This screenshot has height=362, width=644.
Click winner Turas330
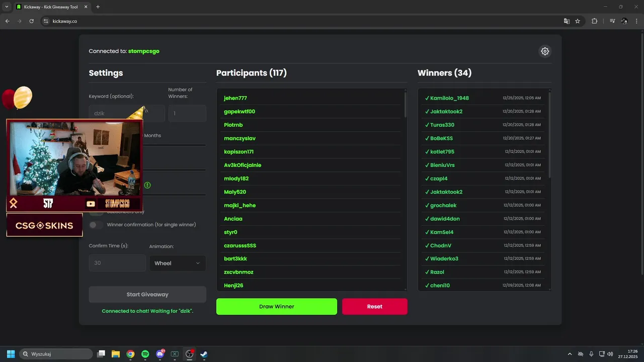[442, 125]
